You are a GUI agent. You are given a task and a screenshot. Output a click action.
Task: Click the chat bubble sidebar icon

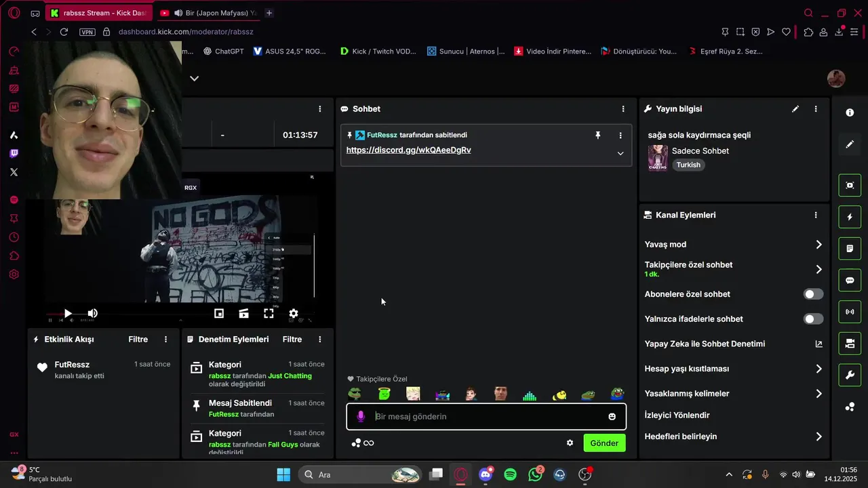click(850, 281)
